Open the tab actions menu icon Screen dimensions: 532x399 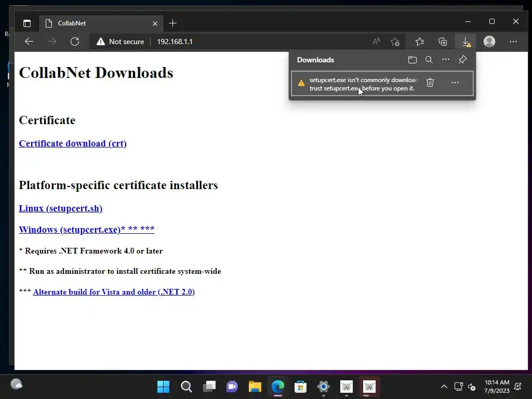[27, 23]
